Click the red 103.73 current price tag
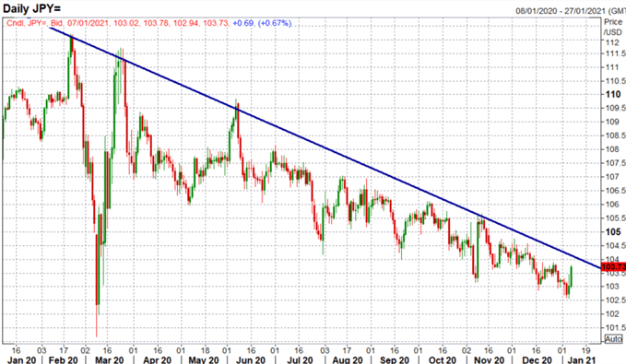 coord(613,267)
